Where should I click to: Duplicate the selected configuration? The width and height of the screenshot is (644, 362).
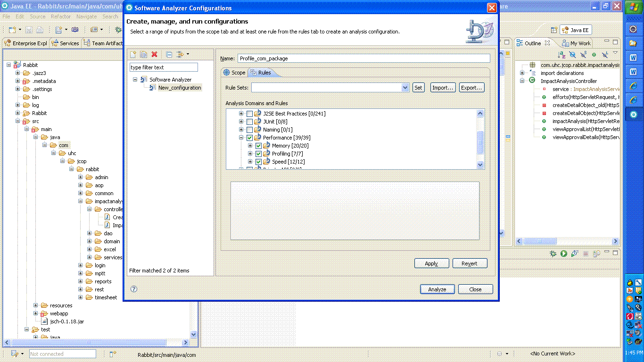point(144,55)
